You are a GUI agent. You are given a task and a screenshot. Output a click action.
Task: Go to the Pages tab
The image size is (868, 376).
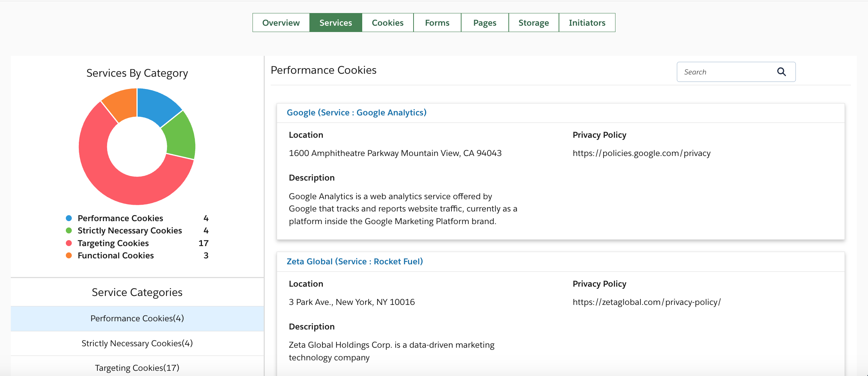point(485,23)
